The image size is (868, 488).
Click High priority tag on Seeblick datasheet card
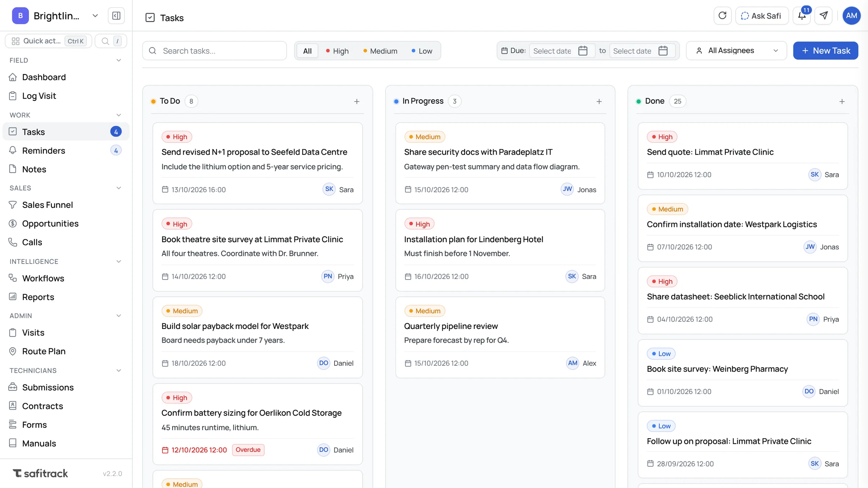[662, 281]
